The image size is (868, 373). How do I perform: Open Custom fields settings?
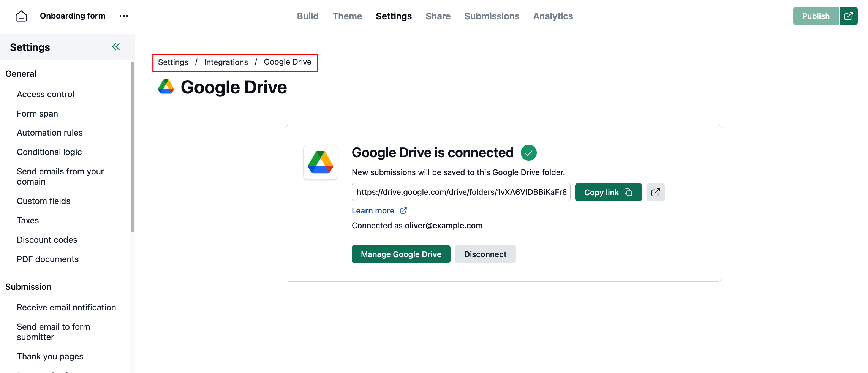tap(44, 201)
